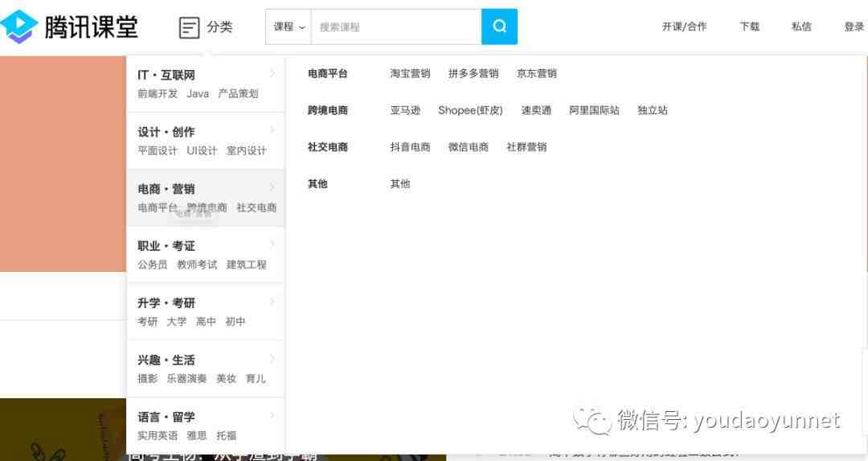Open 公务员 under 职业·考证

(x=152, y=265)
